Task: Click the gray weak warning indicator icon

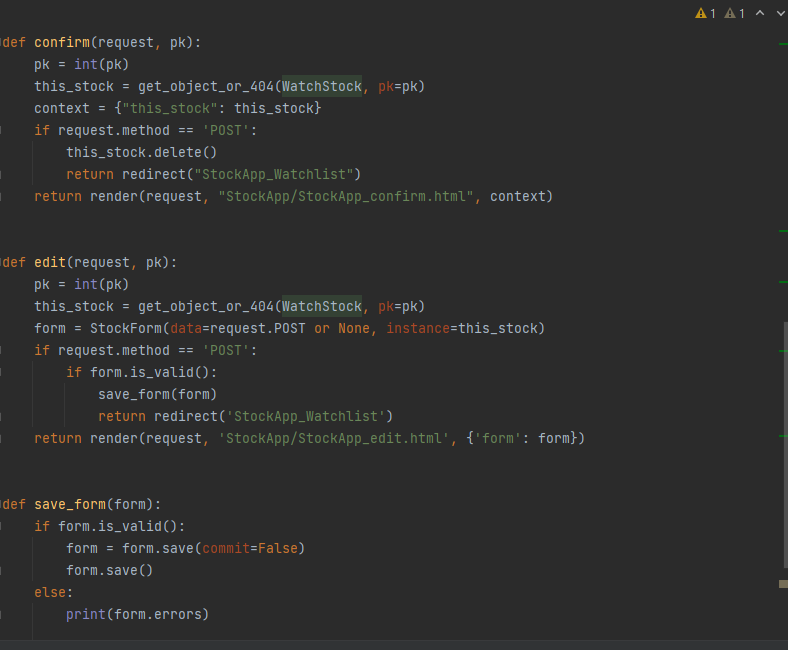Action: (x=730, y=14)
